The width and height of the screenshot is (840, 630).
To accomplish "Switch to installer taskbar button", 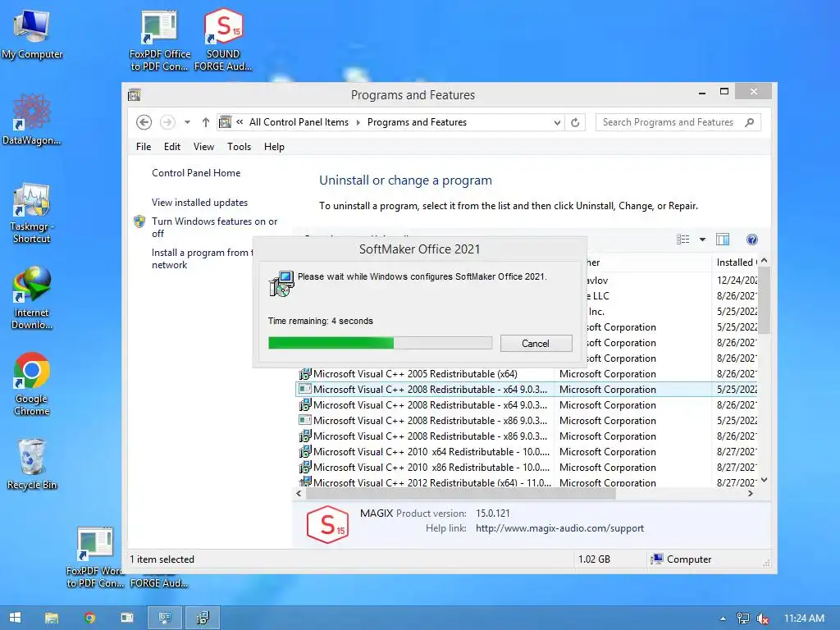I will tap(203, 618).
